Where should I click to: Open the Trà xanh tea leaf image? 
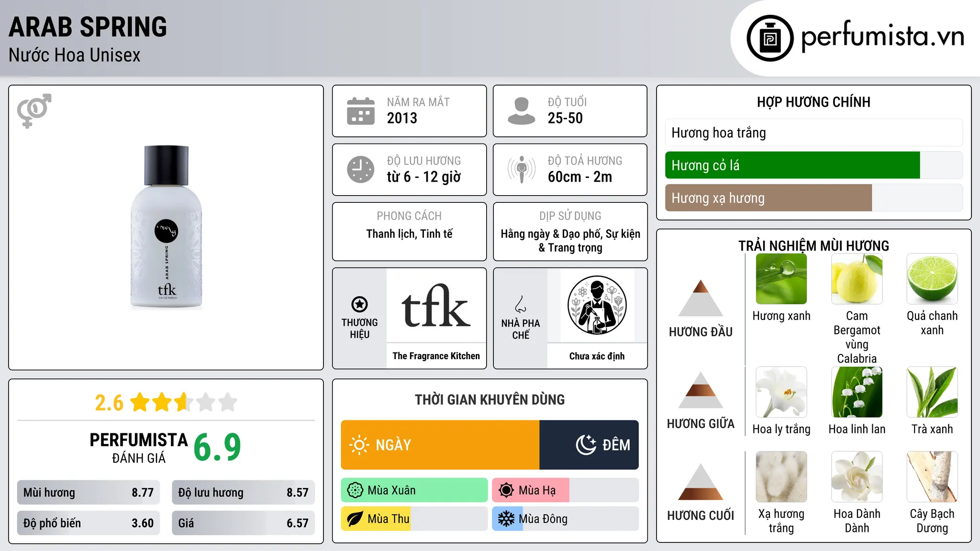point(932,392)
